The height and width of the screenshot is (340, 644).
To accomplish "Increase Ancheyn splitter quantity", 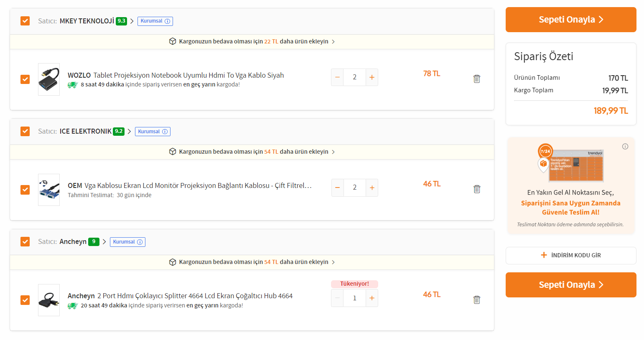I will (372, 298).
